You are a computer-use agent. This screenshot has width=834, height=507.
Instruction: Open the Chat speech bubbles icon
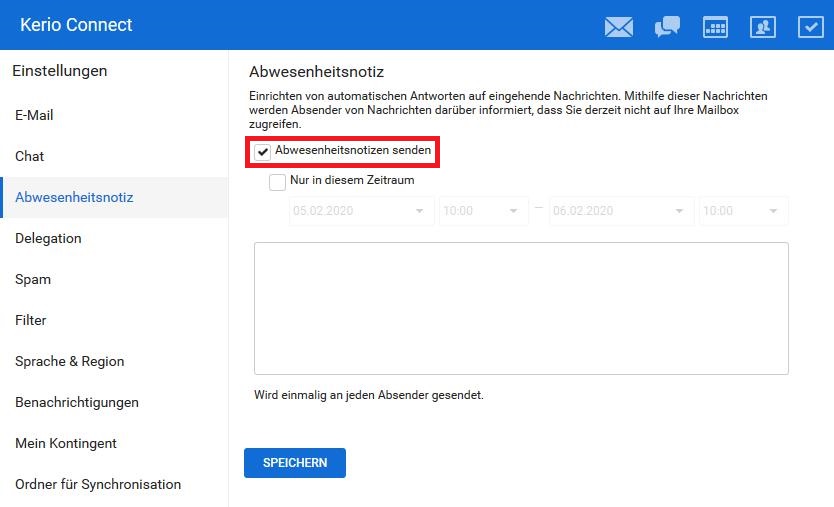click(667, 27)
